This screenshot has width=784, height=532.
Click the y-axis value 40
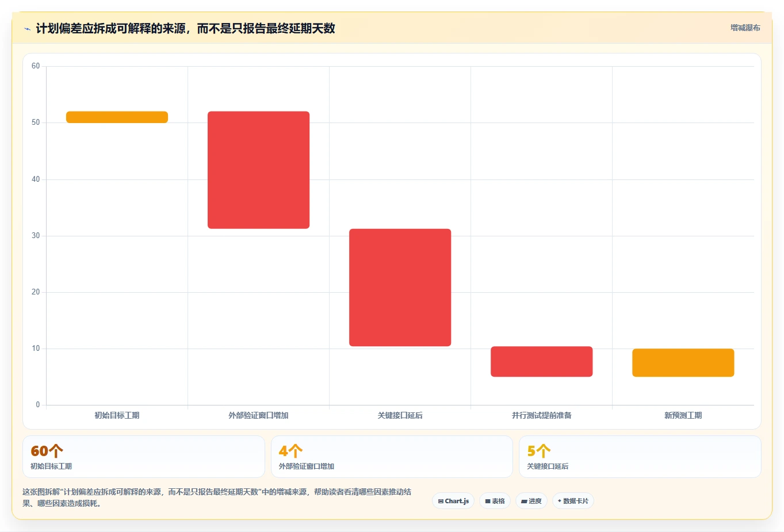pos(36,179)
